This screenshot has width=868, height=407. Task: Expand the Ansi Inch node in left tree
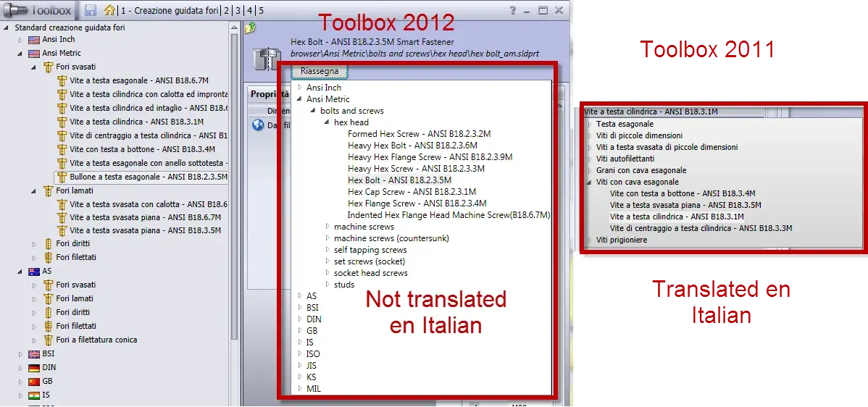point(20,40)
